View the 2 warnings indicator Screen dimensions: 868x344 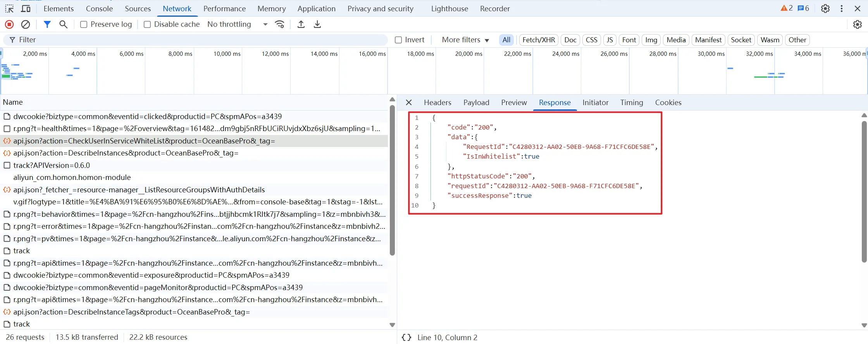(x=787, y=8)
